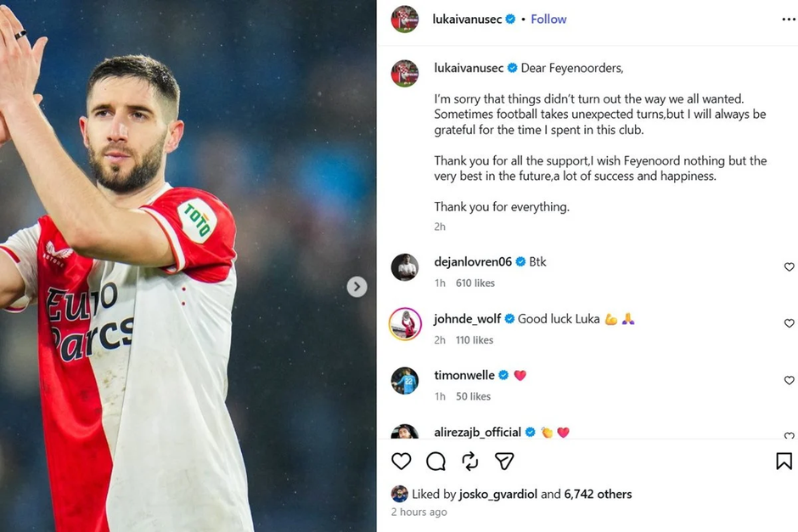The image size is (798, 532).
Task: Click the lukaivanusec username in the caption
Action: click(469, 68)
